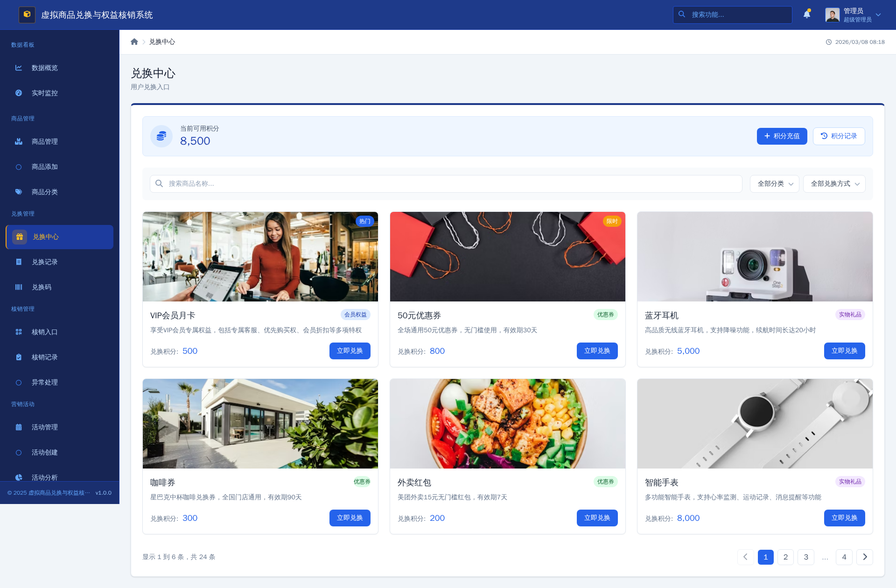Open the 全部分类 category dropdown

(774, 184)
